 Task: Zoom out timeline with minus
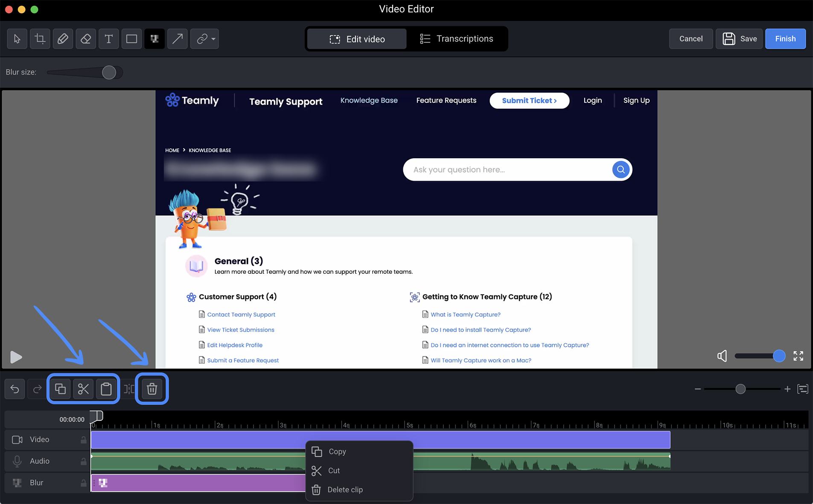pyautogui.click(x=698, y=389)
